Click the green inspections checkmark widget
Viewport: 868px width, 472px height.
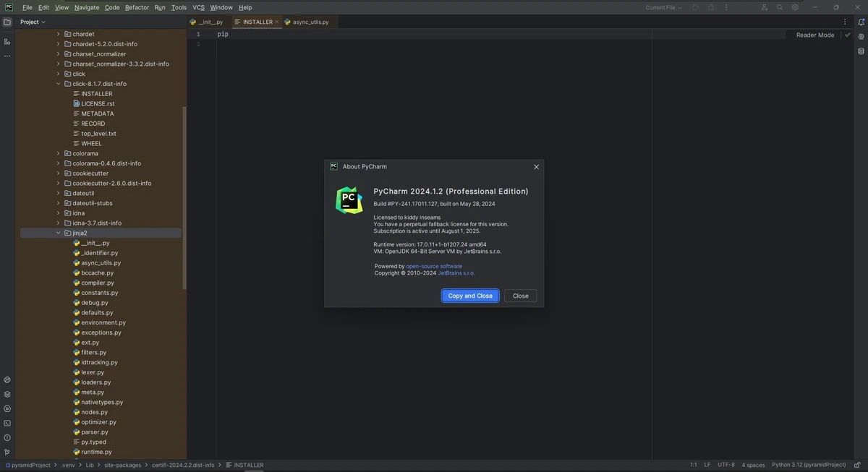(x=847, y=35)
